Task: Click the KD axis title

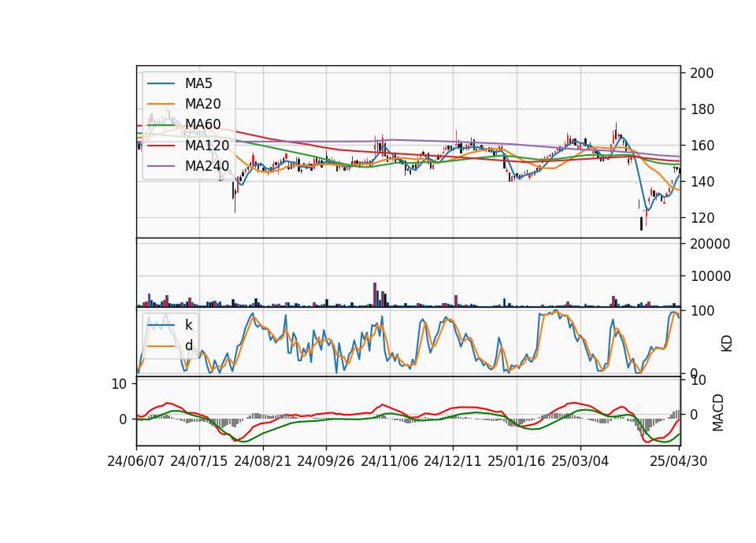Action: click(727, 343)
